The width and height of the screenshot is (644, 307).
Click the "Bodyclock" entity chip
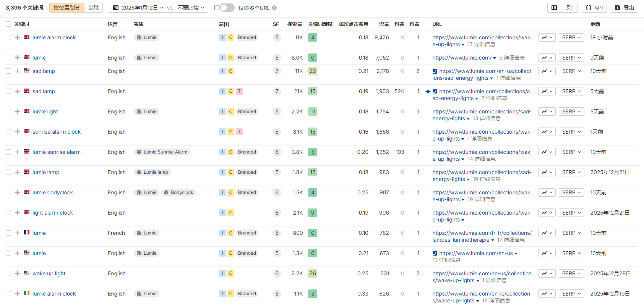(x=178, y=192)
